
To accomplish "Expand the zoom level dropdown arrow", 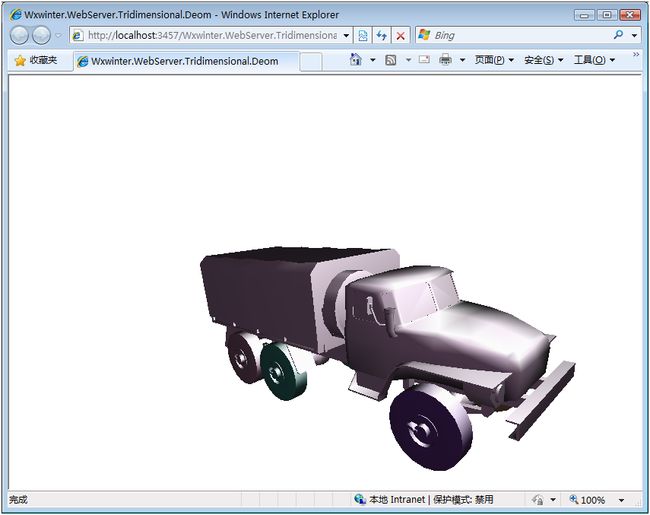I will point(621,500).
